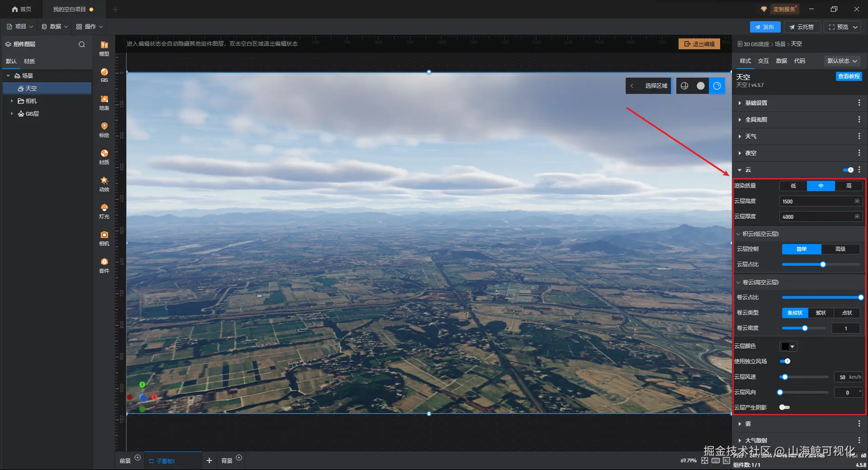The width and height of the screenshot is (868, 470).
Task: Click the 发布 publish button
Action: 765,27
